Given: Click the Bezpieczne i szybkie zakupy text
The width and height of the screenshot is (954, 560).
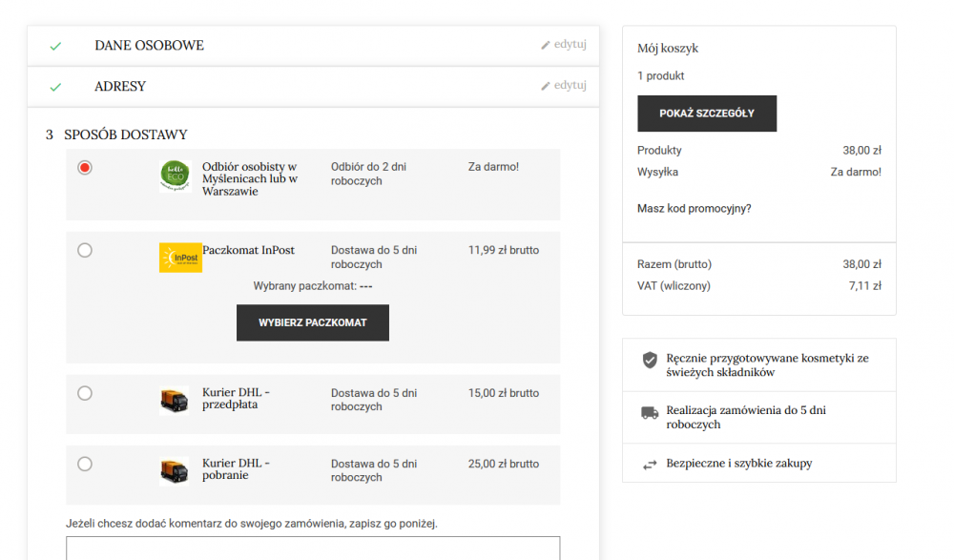Looking at the screenshot, I should pyautogui.click(x=738, y=464).
